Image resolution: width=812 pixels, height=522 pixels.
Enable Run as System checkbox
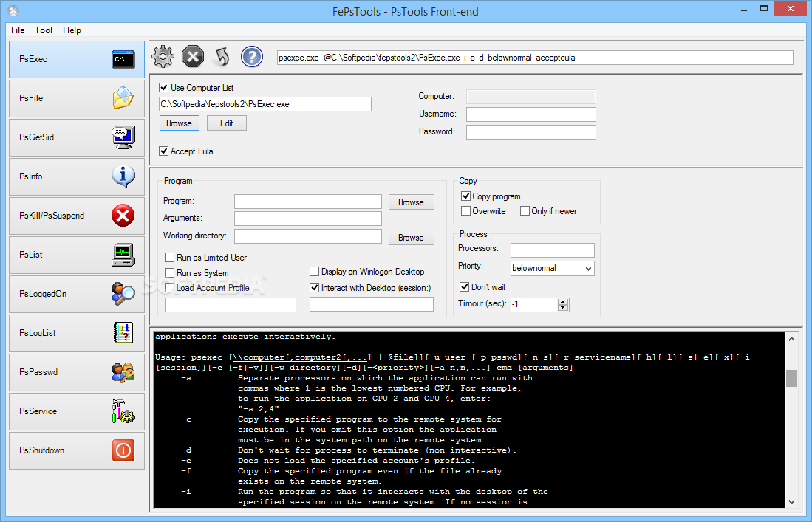coord(169,272)
